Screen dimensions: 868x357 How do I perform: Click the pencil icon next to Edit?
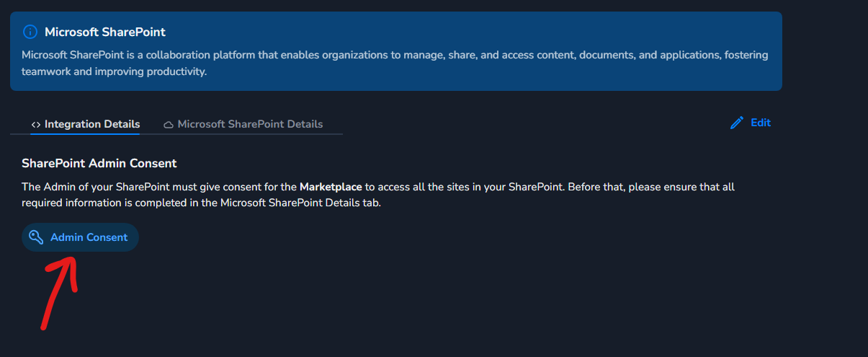[736, 123]
